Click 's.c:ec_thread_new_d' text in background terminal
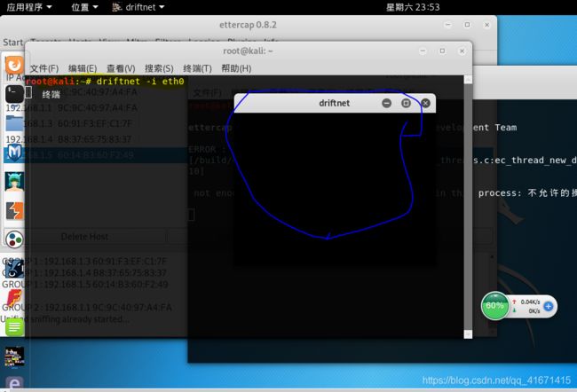577x392 pixels. coord(525,160)
